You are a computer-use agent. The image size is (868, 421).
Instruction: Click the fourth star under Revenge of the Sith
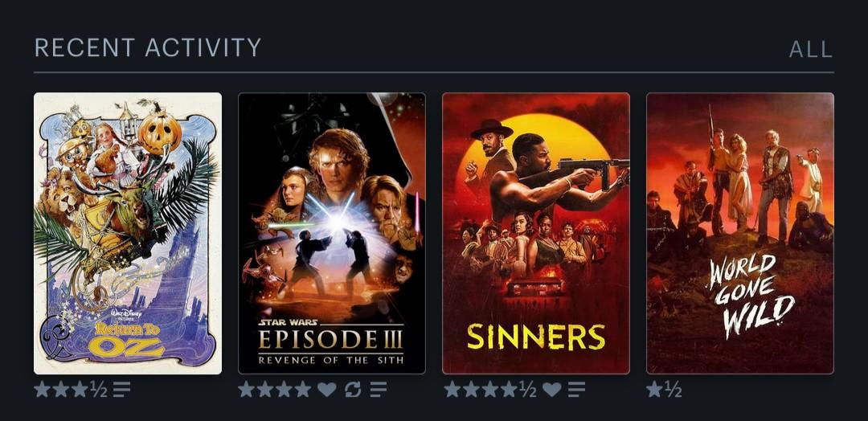pyautogui.click(x=303, y=390)
